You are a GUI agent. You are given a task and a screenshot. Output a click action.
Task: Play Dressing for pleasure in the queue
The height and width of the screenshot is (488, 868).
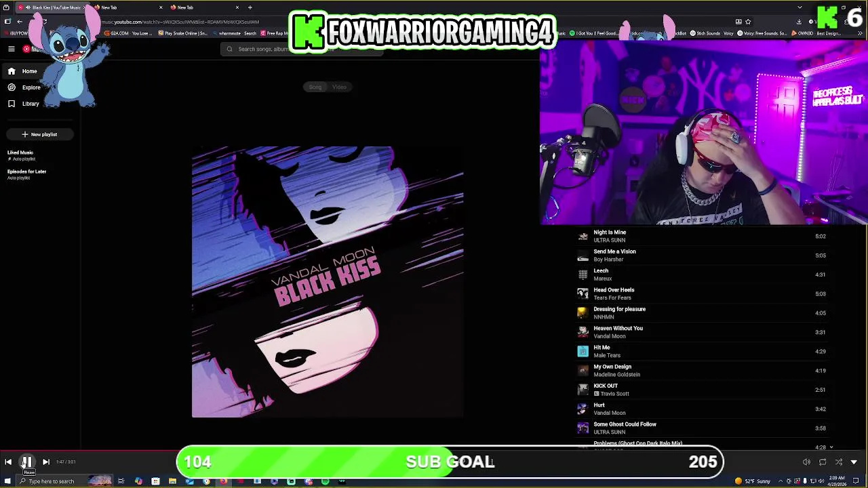(x=702, y=313)
